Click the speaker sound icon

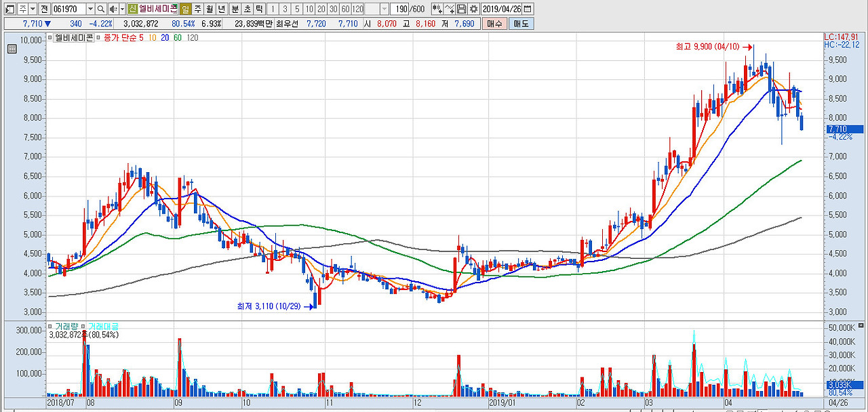[113, 9]
